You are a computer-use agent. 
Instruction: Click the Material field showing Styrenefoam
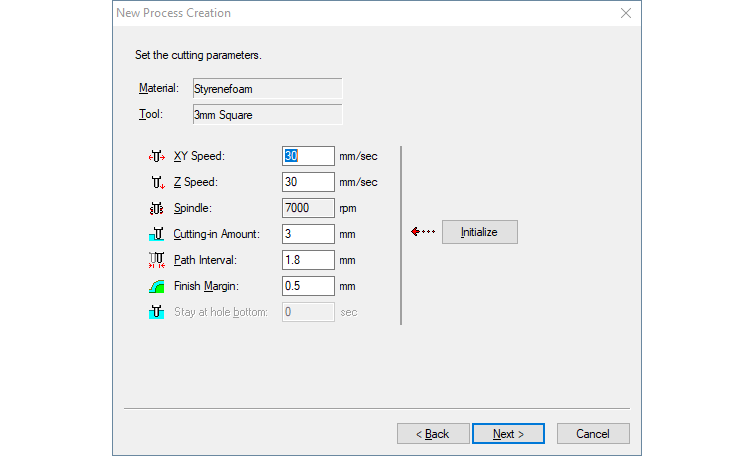tap(266, 89)
